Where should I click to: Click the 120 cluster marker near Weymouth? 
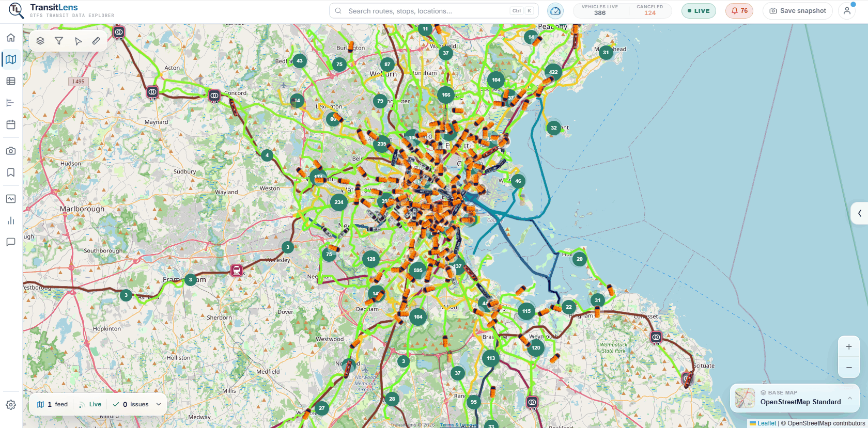click(536, 347)
